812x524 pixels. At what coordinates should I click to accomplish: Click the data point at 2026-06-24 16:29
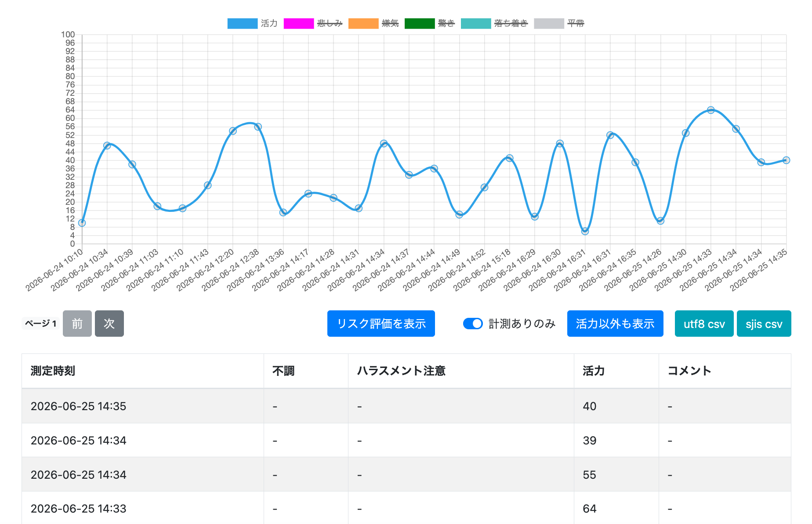pyautogui.click(x=535, y=217)
